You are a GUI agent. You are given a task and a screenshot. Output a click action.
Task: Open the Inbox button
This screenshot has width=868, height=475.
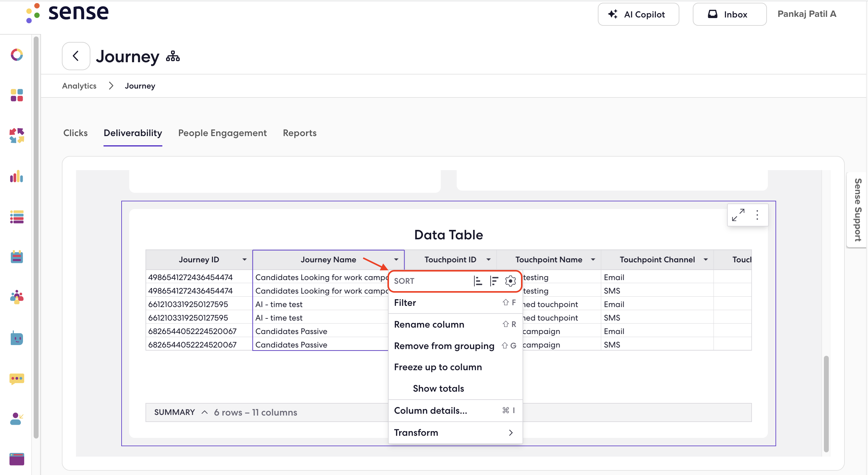(x=730, y=14)
